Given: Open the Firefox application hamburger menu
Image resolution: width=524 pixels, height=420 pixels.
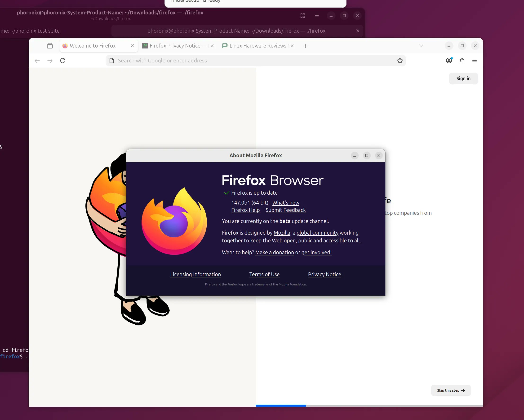Looking at the screenshot, I should pos(474,61).
